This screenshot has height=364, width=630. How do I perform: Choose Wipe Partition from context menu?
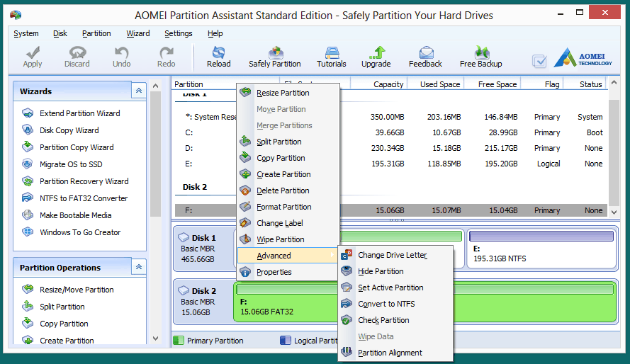[288, 239]
